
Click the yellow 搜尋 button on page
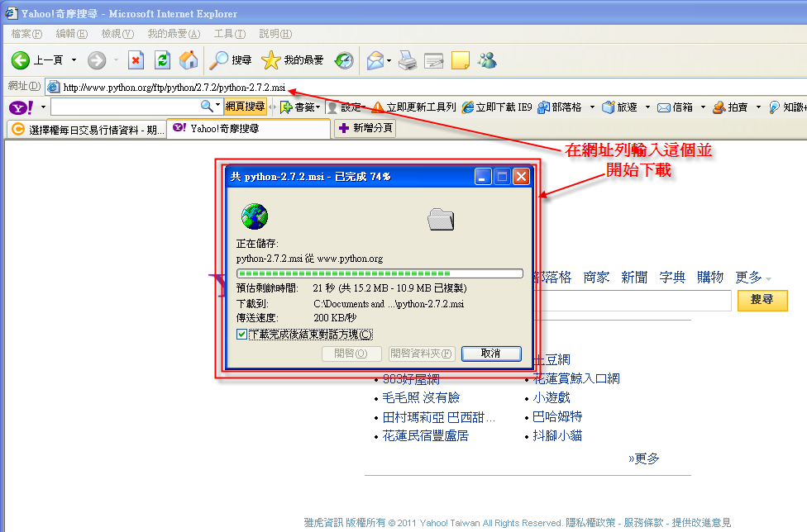pos(762,300)
